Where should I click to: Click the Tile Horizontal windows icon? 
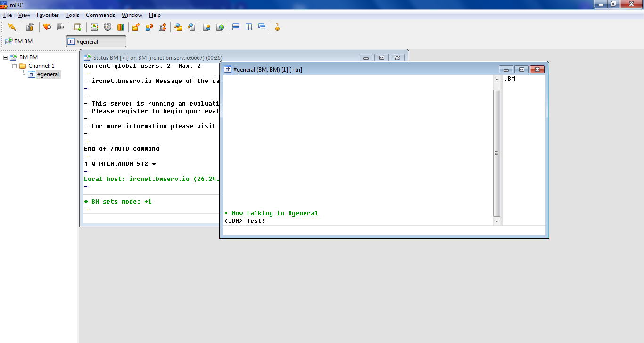236,27
